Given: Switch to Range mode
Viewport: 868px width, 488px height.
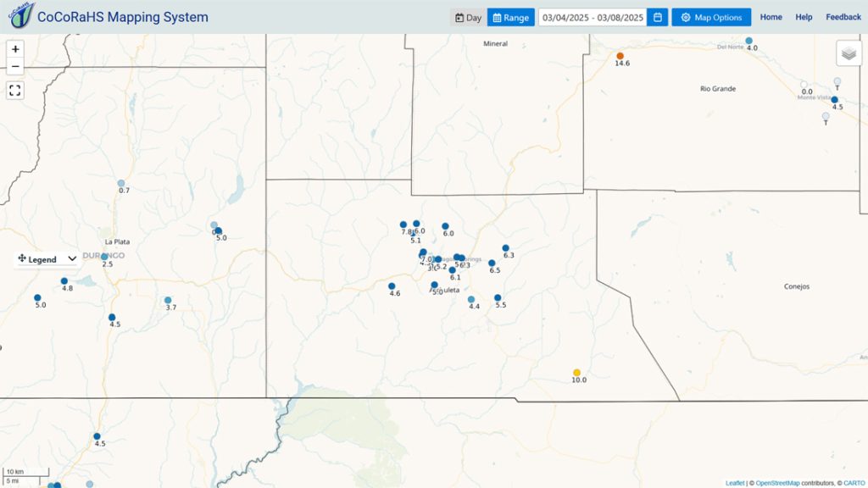Looking at the screenshot, I should 511,17.
